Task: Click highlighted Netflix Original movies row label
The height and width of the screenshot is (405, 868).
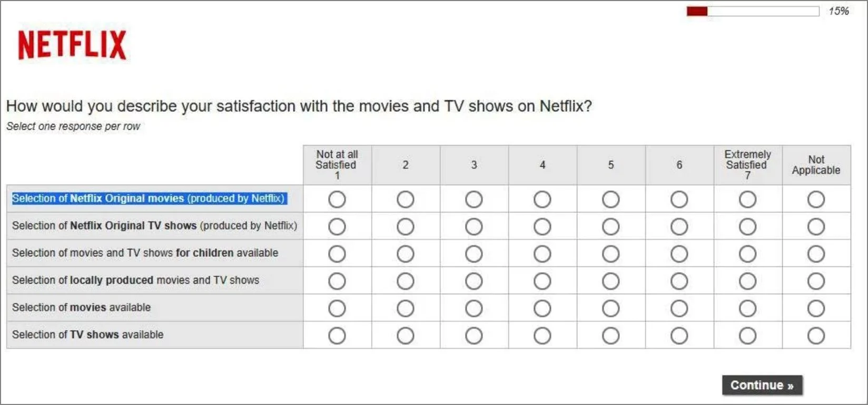Action: [149, 199]
